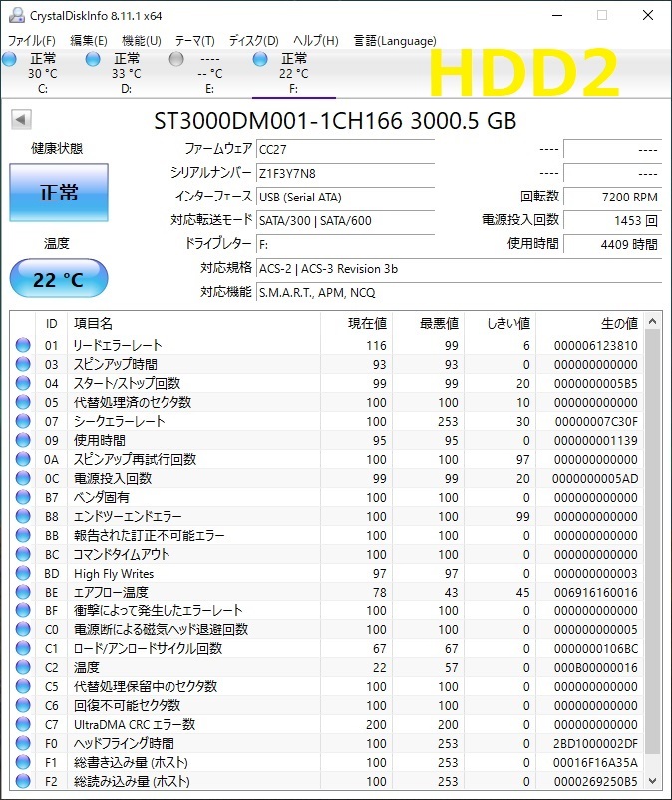Click status icon for C6 回復不可能セクタ数
672x800 pixels.
(x=23, y=705)
